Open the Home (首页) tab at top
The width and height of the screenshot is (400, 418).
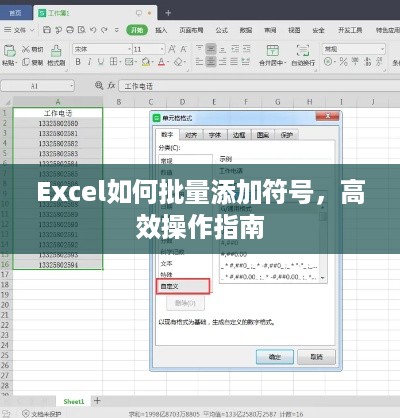pos(15,13)
